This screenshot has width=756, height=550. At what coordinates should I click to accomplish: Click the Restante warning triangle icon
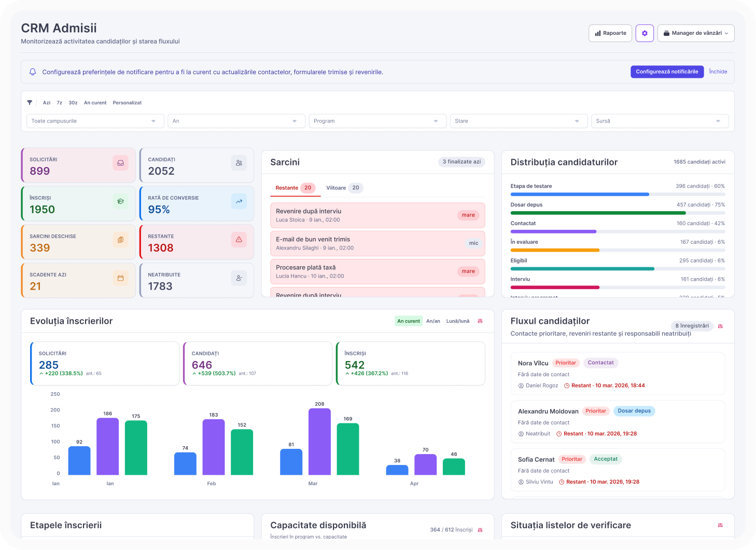239,240
